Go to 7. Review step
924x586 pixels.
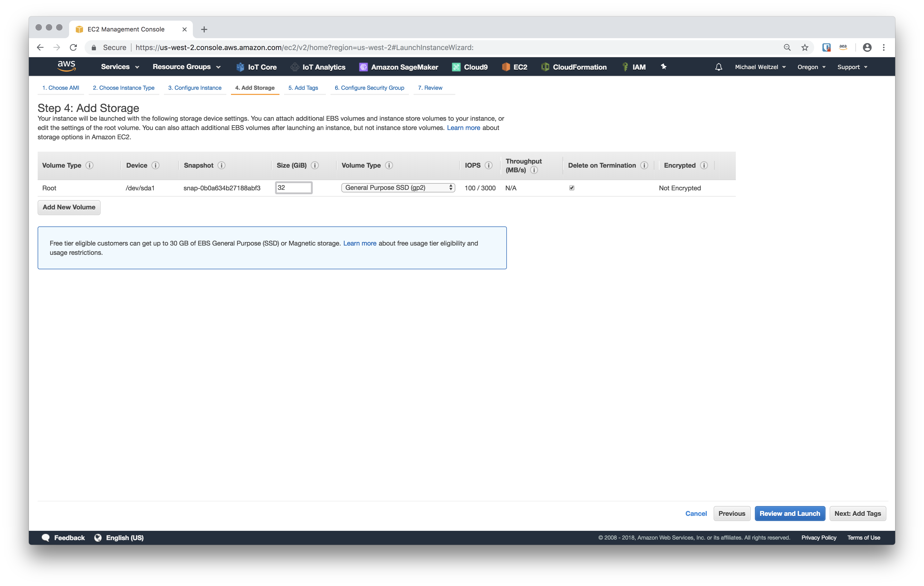point(430,88)
